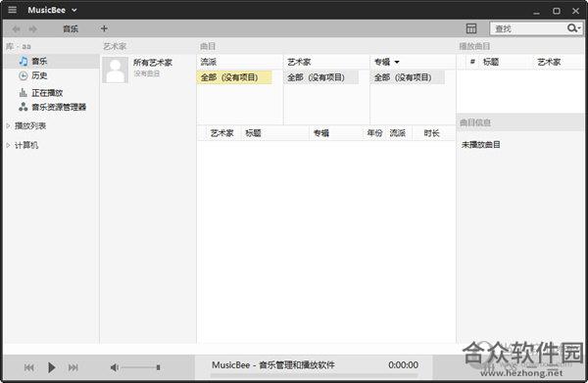The height and width of the screenshot is (383, 588).
Task: Click the 库 - aa library header
Action: click(18, 46)
